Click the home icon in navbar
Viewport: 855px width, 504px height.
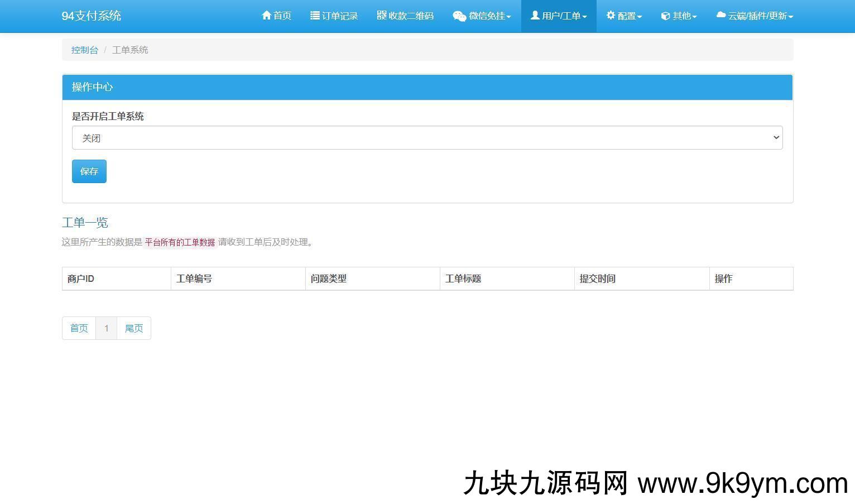tap(266, 16)
